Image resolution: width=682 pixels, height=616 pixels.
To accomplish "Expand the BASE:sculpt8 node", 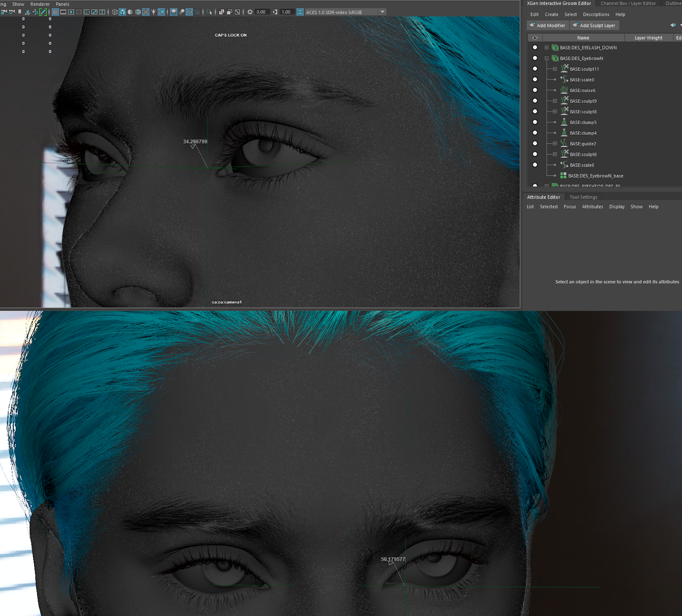I will [x=555, y=111].
